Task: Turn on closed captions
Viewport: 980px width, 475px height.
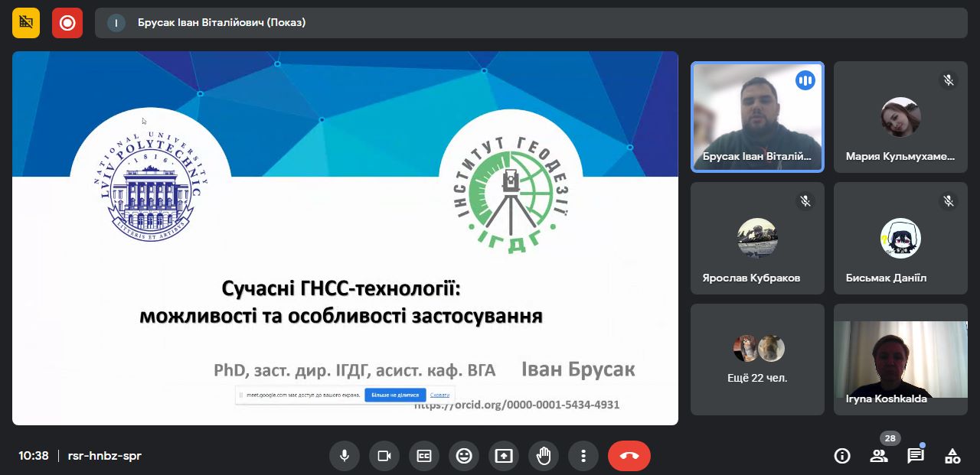Action: (424, 456)
